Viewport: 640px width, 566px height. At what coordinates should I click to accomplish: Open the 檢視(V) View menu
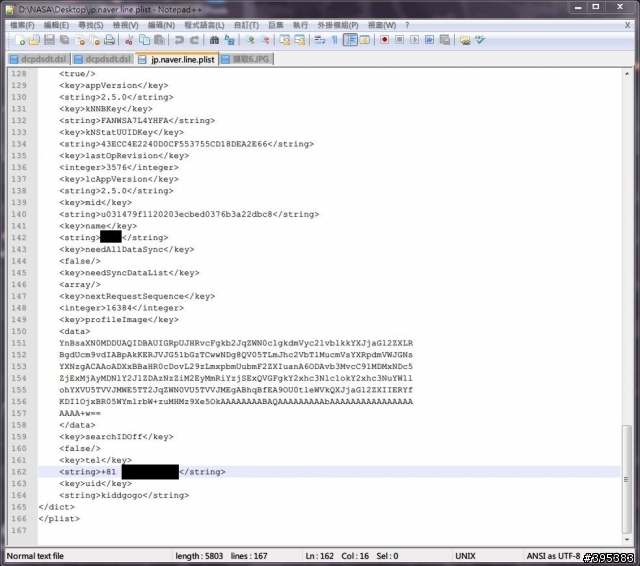(x=125, y=25)
